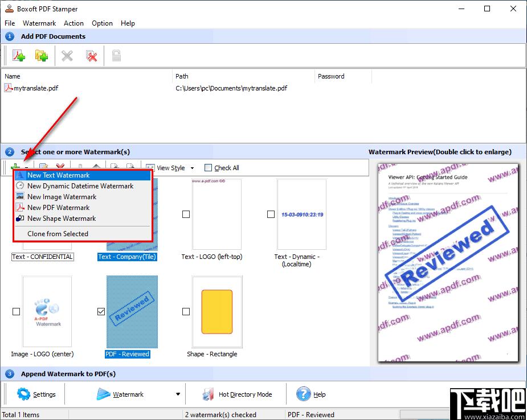Choose New Shape Watermark
The height and width of the screenshot is (420, 527).
(x=83, y=218)
